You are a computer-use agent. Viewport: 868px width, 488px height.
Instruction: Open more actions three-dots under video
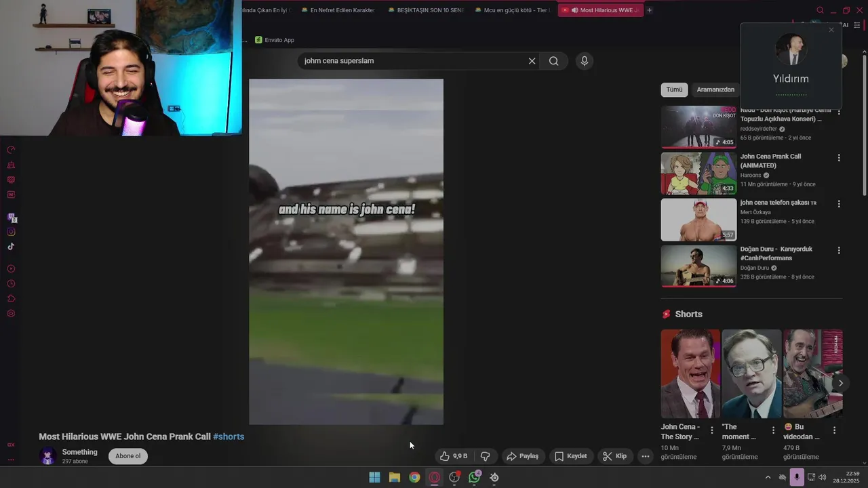click(646, 456)
